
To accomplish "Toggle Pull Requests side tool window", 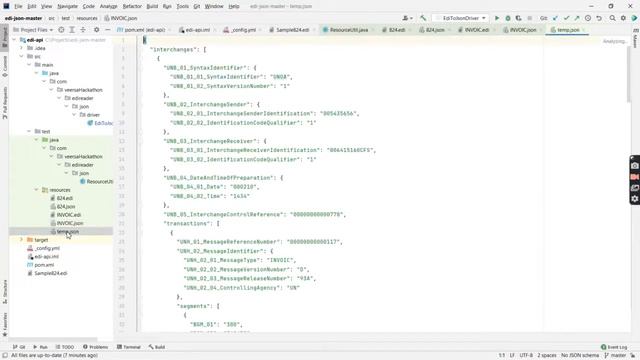I will click(x=5, y=103).
